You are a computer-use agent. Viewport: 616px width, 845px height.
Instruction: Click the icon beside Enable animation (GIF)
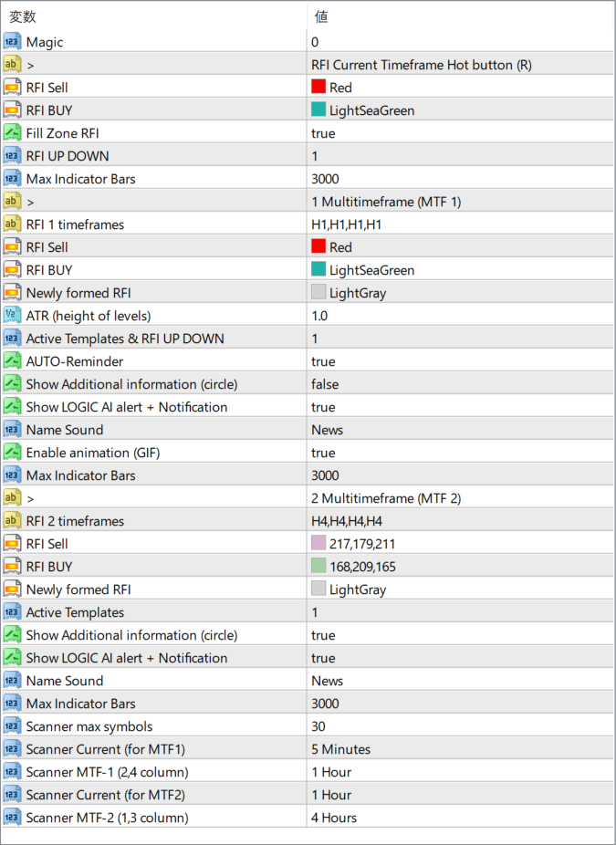[13, 453]
